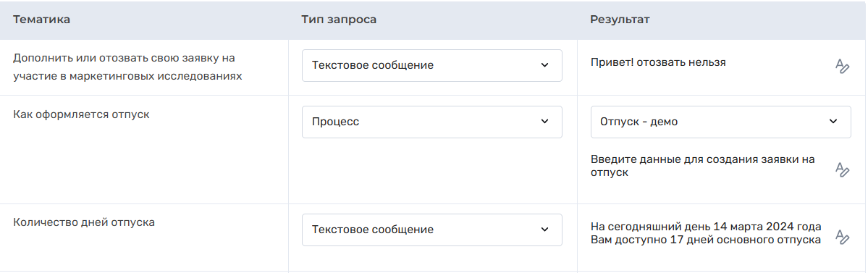
Task: Select the 'Как оформляется отпуск' topic
Action: (x=81, y=115)
